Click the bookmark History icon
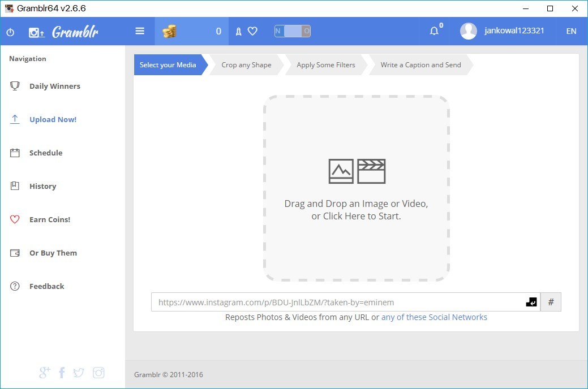Viewport: 588px width, 389px height. pyautogui.click(x=15, y=186)
